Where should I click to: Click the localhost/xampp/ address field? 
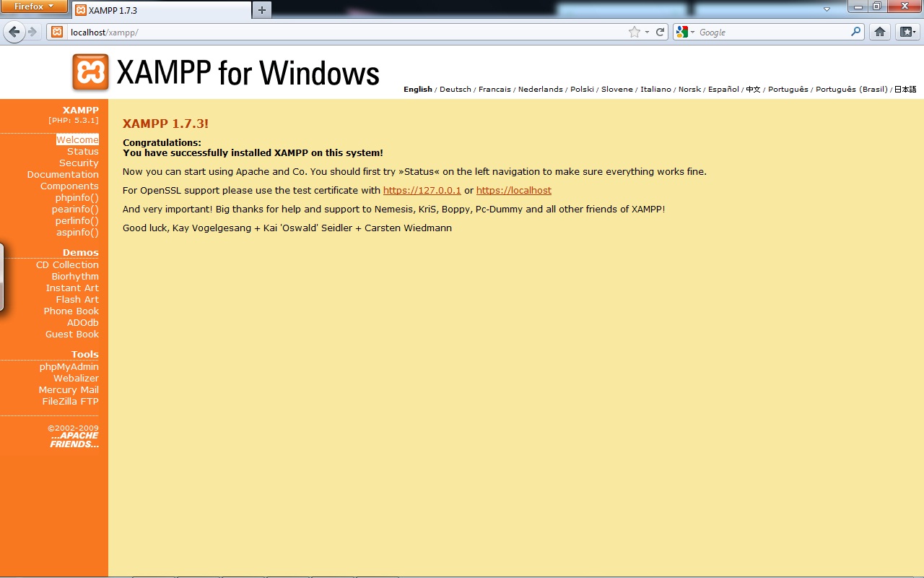click(x=346, y=32)
